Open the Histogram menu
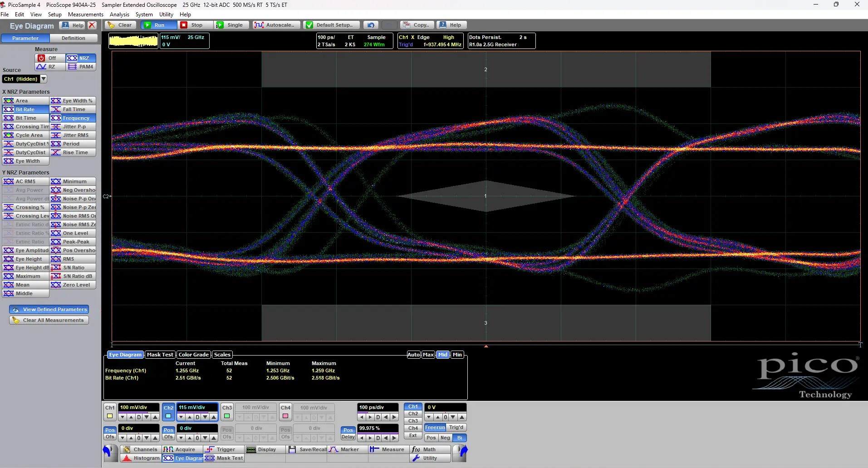 [141, 458]
